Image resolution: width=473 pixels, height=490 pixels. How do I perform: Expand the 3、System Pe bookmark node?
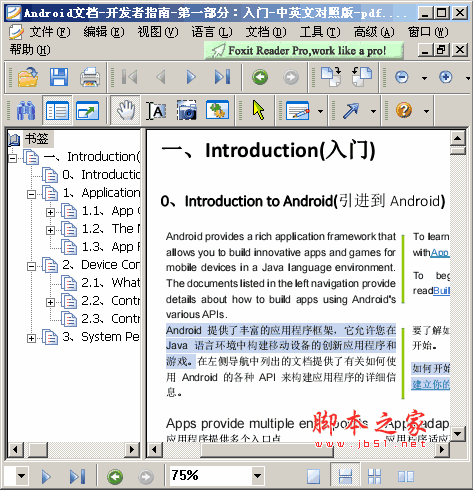(x=31, y=338)
